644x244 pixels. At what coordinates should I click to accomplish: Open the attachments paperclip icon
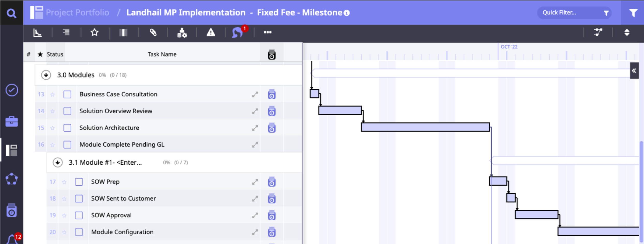153,33
